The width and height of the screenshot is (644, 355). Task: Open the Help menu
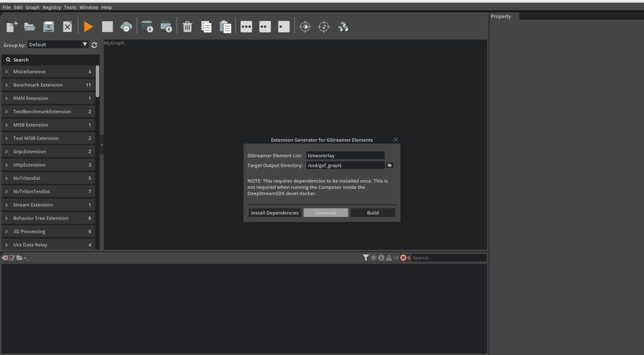106,7
